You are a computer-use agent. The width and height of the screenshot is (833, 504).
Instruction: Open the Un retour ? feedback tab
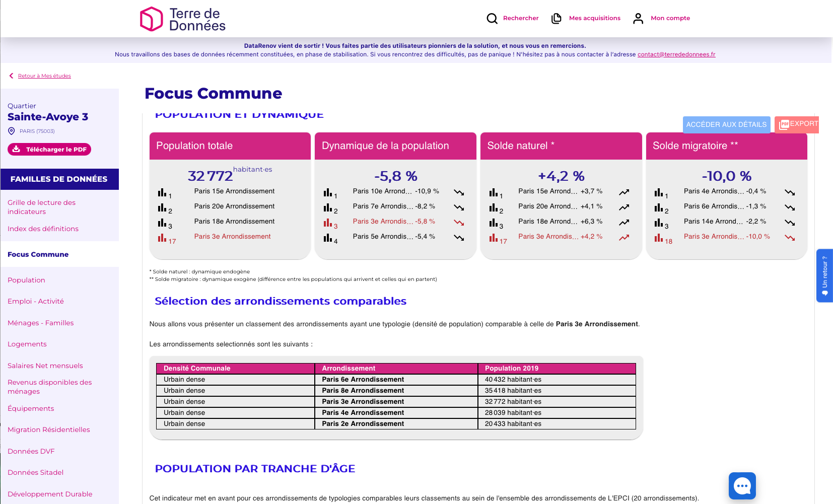[824, 275]
